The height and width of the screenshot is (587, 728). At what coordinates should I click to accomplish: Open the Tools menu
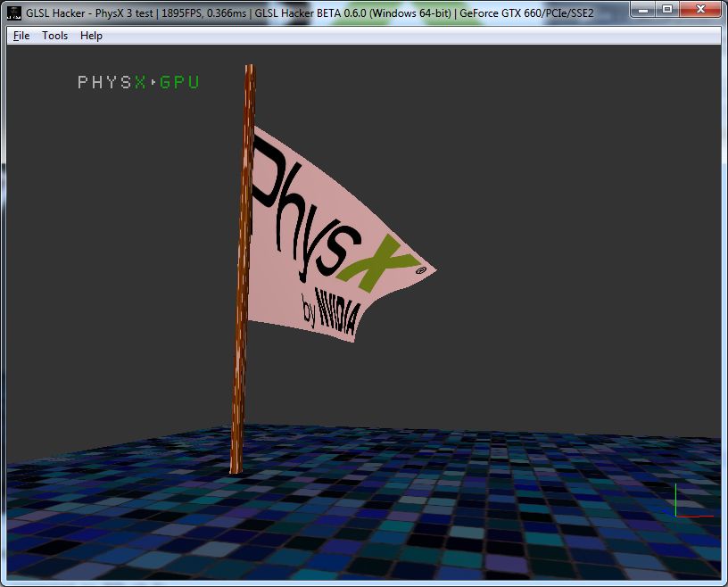(x=54, y=36)
